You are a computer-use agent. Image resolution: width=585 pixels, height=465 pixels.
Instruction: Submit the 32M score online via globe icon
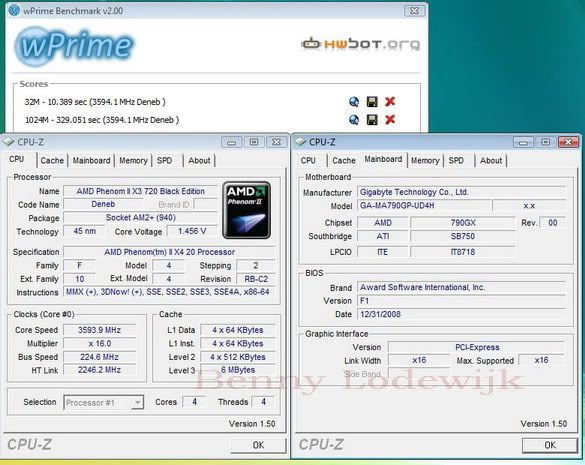[x=354, y=102]
